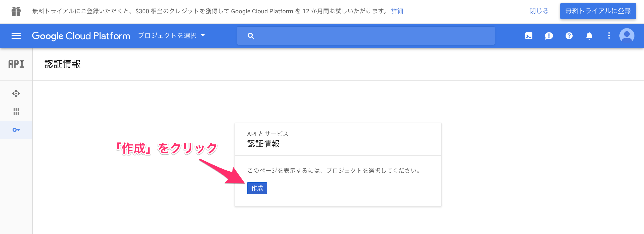Click the 作成 button
The image size is (644, 234).
pyautogui.click(x=257, y=188)
